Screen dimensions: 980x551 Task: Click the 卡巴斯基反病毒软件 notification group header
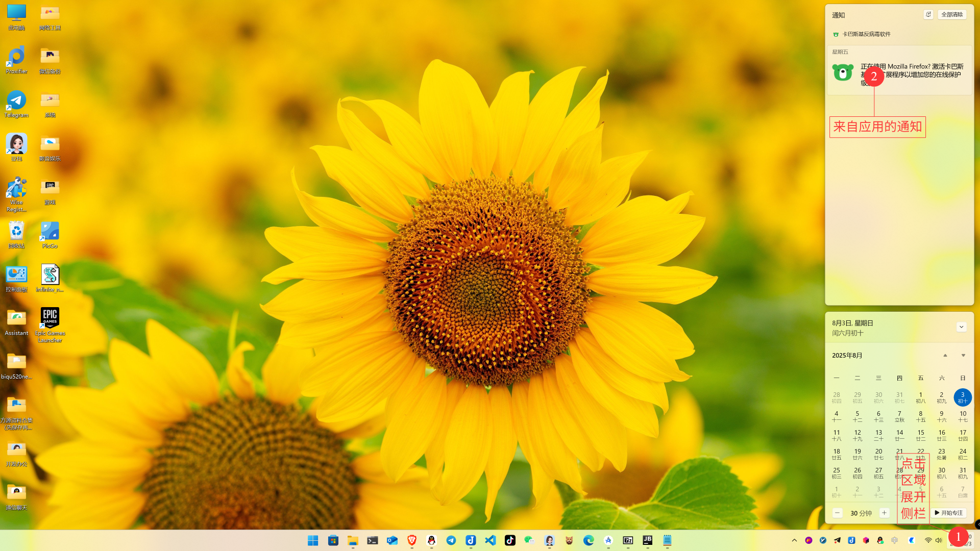tap(866, 34)
